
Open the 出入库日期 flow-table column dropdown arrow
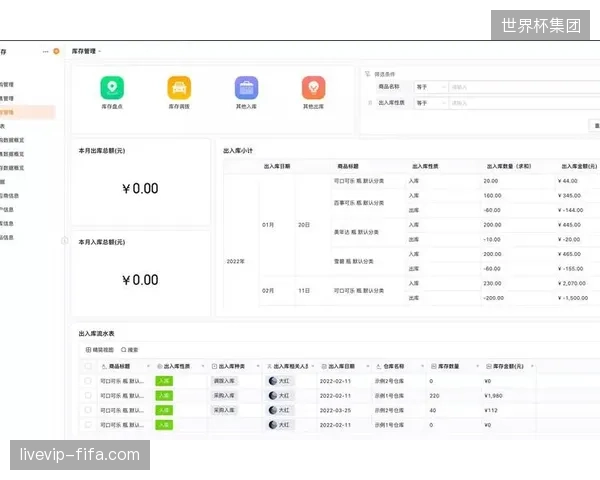(x=368, y=366)
